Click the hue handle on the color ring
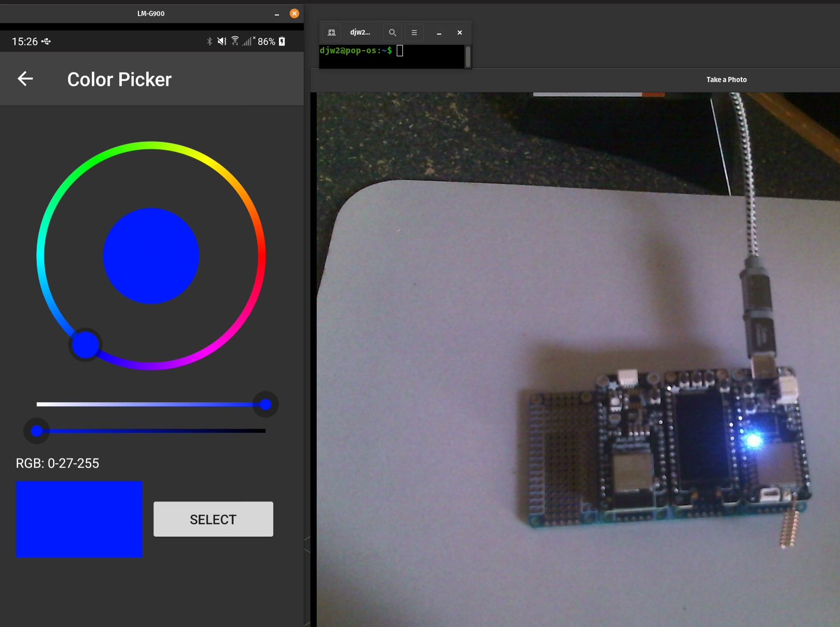This screenshot has width=840, height=627. click(x=85, y=344)
